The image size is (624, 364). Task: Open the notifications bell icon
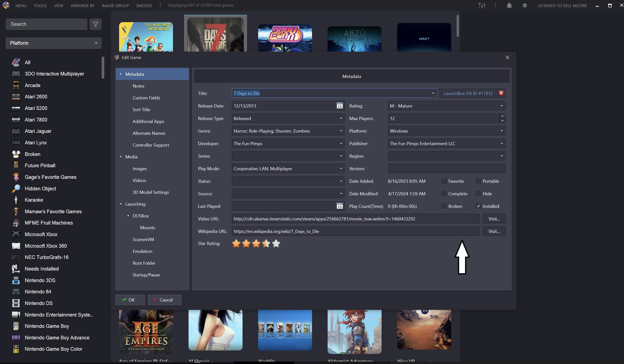[x=509, y=5]
